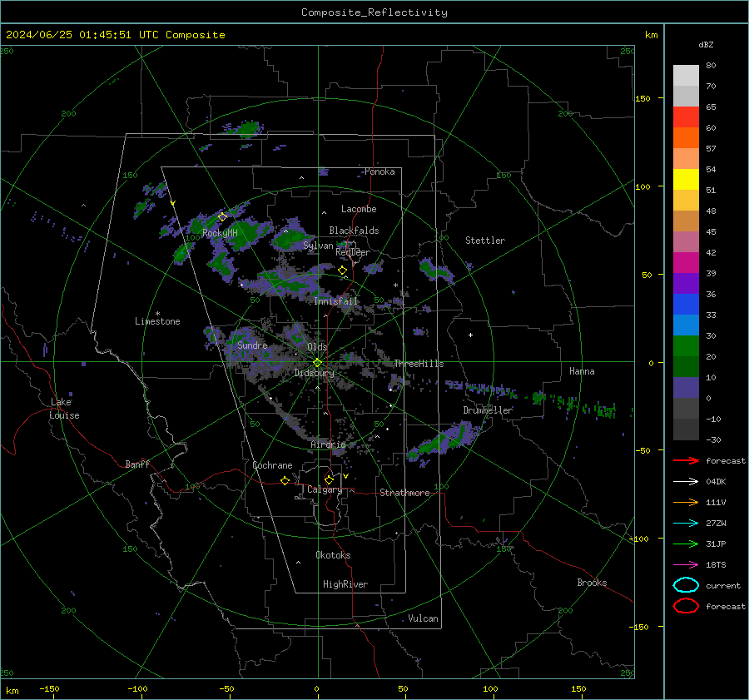Click the 'dBZ' legend heading
Image resolution: width=749 pixels, height=700 pixels.
(x=706, y=44)
